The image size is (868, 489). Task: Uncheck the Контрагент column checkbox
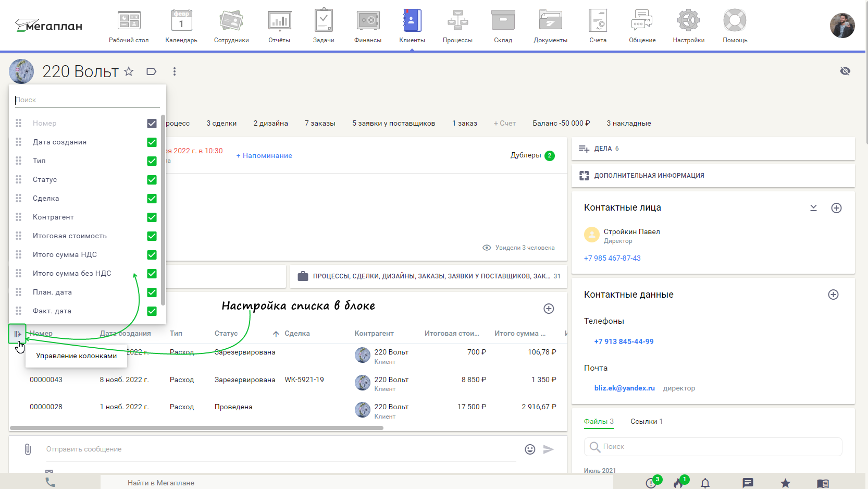point(152,217)
